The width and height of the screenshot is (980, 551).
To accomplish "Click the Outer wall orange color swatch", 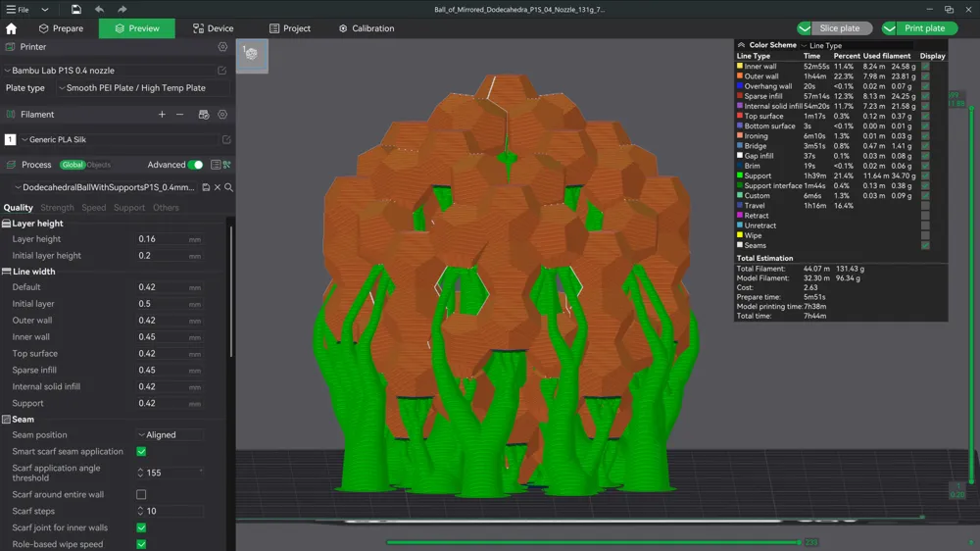I will click(x=740, y=76).
